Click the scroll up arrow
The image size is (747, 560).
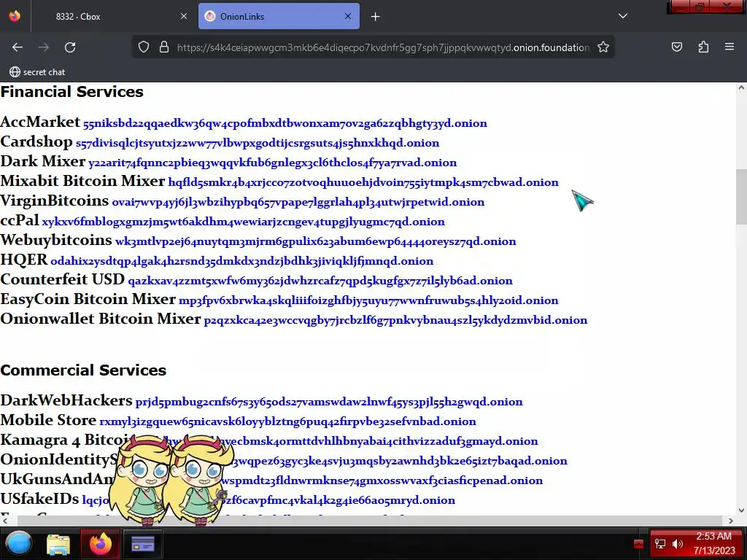click(x=741, y=88)
